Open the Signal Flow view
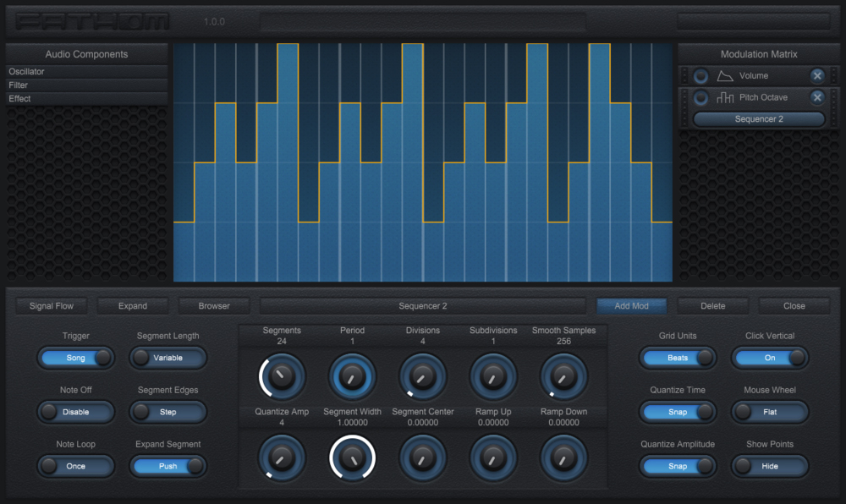This screenshot has width=846, height=504. coord(52,306)
